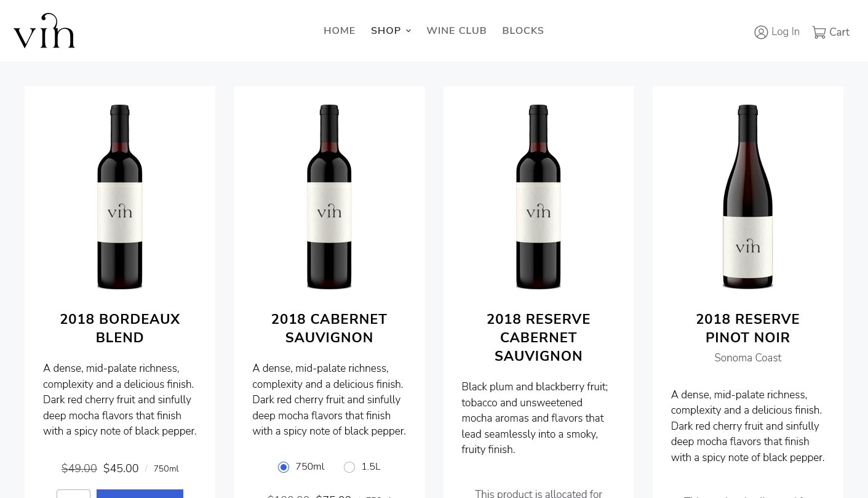868x498 pixels.
Task: Click the 2018 Reserve Pinot Noir title
Action: point(747,329)
